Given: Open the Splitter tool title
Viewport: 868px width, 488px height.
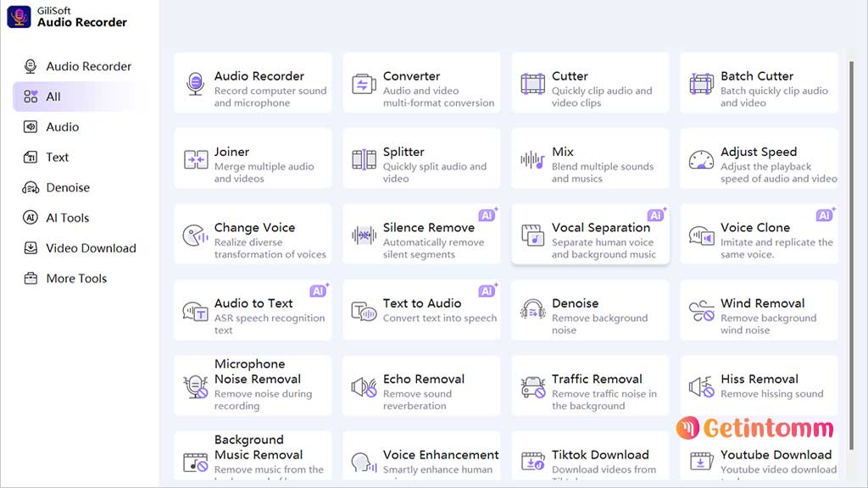Looking at the screenshot, I should (403, 152).
